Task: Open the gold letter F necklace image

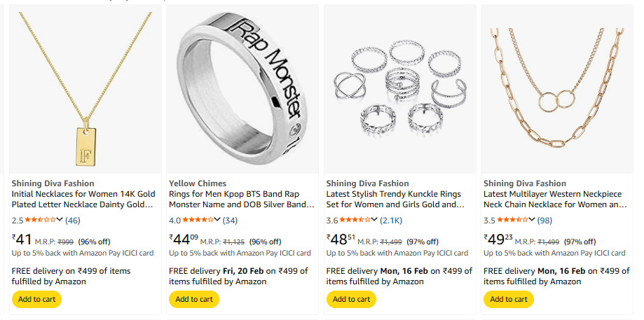Action: pyautogui.click(x=85, y=90)
